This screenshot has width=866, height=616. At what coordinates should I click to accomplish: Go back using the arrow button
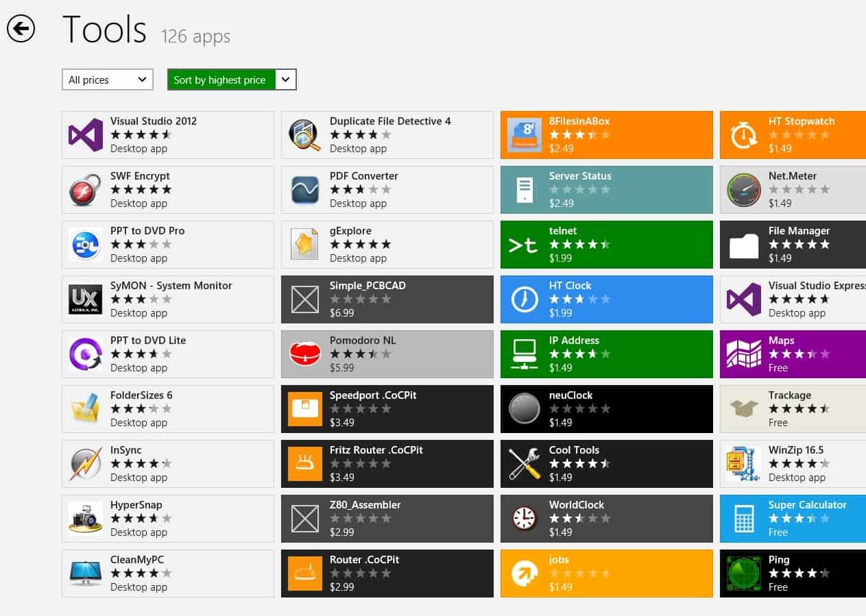coord(21,29)
